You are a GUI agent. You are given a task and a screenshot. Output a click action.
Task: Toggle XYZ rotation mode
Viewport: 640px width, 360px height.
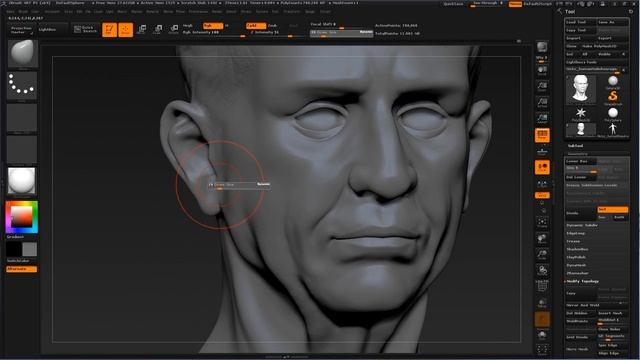[542, 196]
